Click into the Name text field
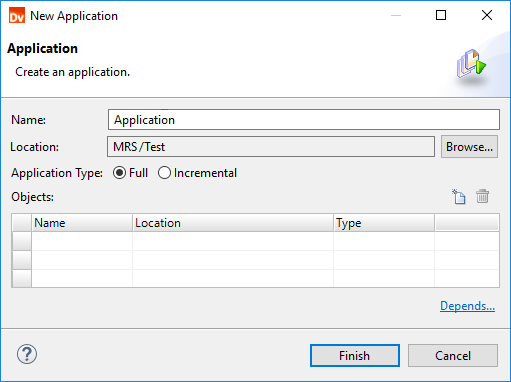 coord(304,120)
